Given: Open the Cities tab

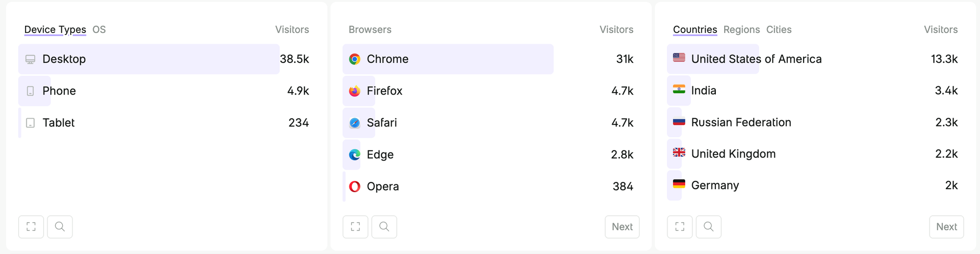Looking at the screenshot, I should click(779, 29).
